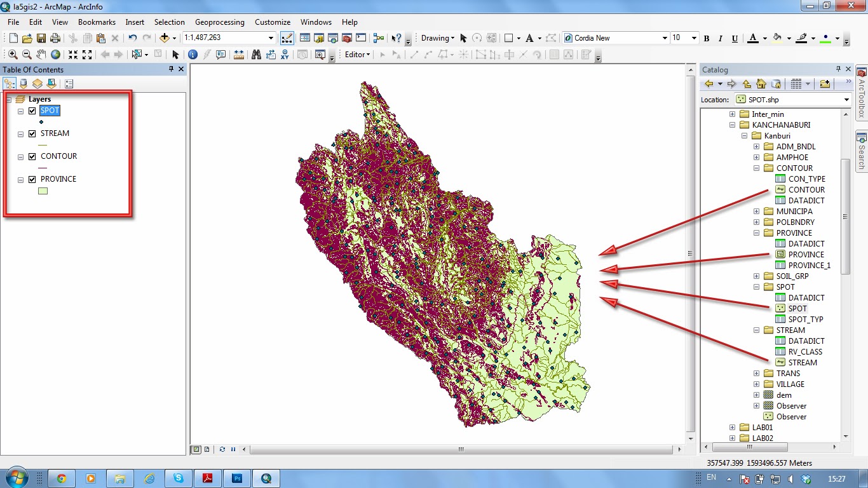Screen dimensions: 868x488
Task: Hide the CONTOUR layer
Action: (32, 156)
